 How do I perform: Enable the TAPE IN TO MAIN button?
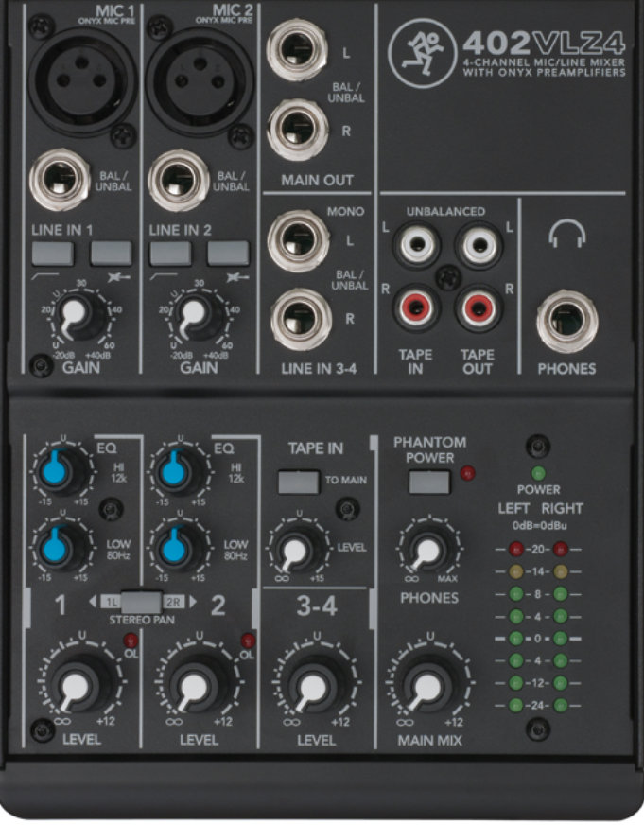[x=299, y=482]
